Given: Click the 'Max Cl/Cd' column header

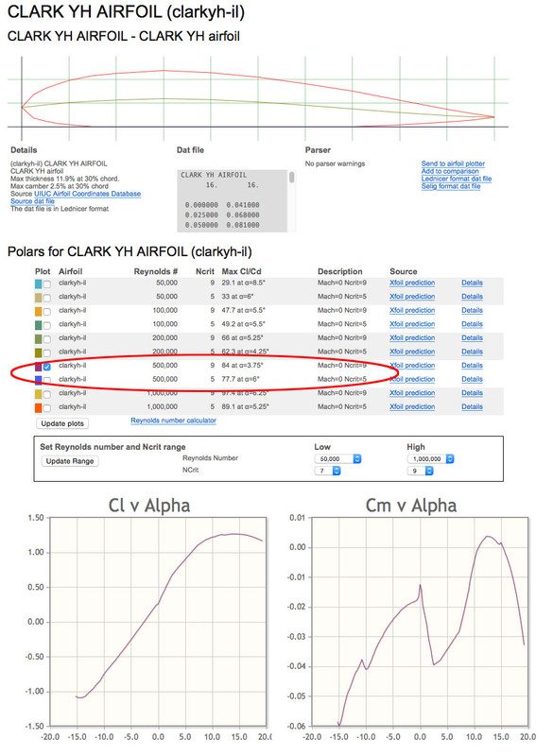Looking at the screenshot, I should coord(242,271).
